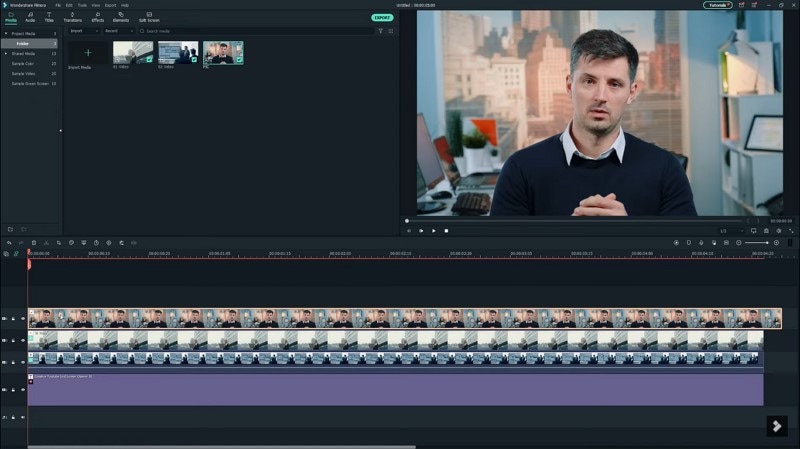Viewport: 800px width, 449px height.
Task: Click the voiceover microphone icon
Action: point(701,243)
